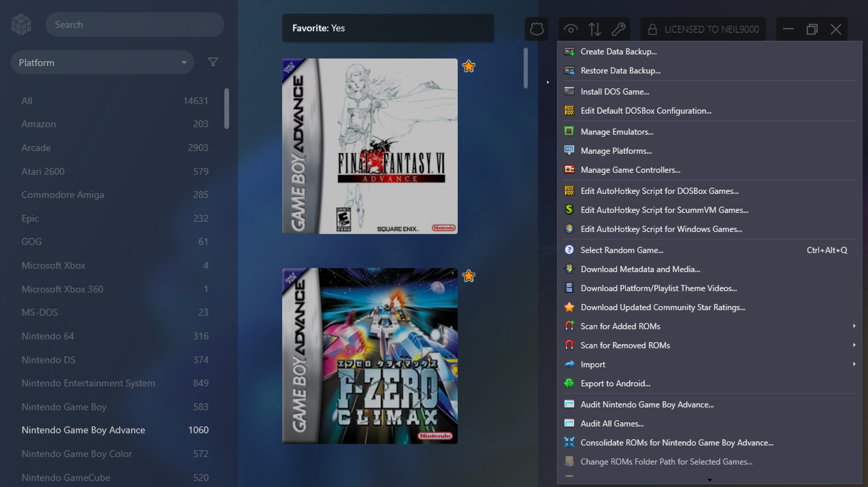Choose Edit AutoHotkey Script for DOSBox Games…
The height and width of the screenshot is (487, 868).
[710, 191]
